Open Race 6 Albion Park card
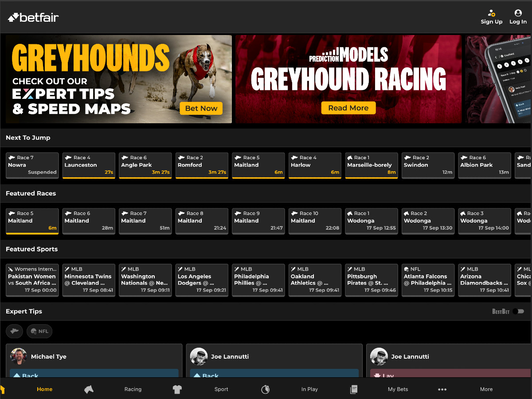The height and width of the screenshot is (399, 532). coord(485,166)
